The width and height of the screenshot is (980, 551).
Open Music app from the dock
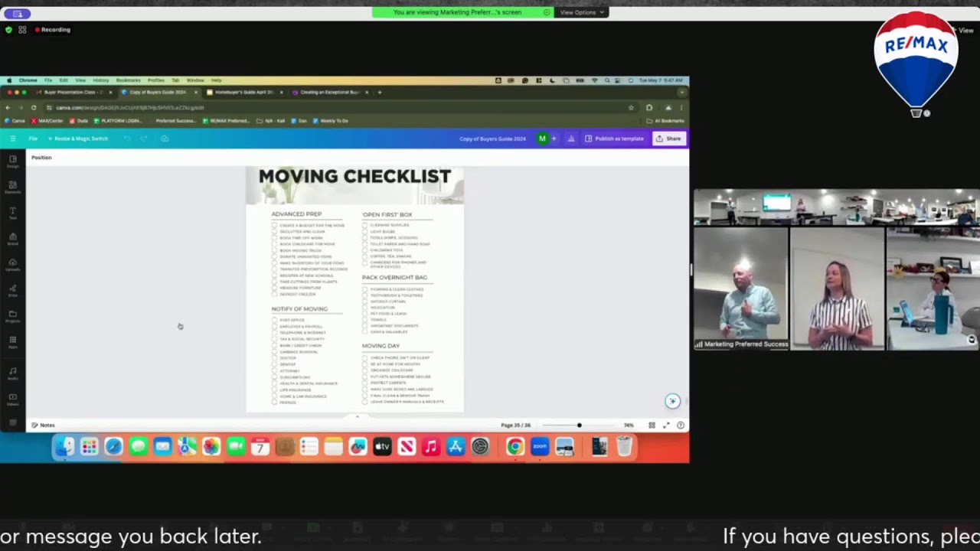point(431,446)
